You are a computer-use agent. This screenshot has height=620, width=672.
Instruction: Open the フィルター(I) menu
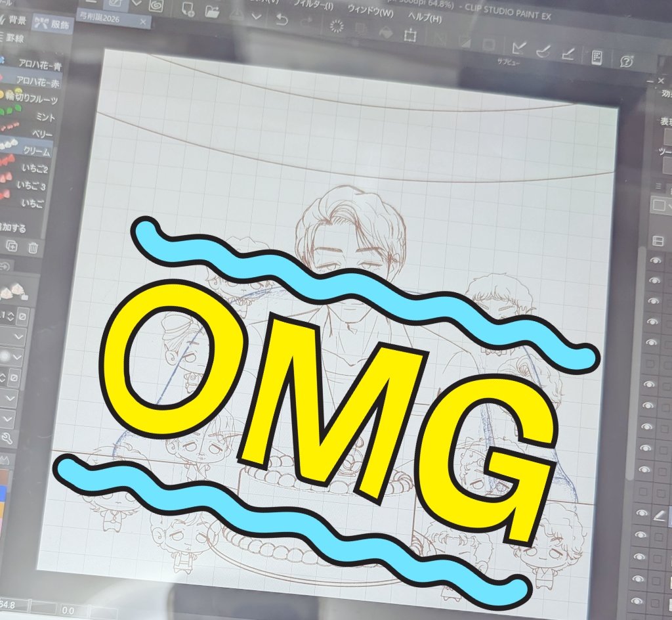[x=313, y=5]
